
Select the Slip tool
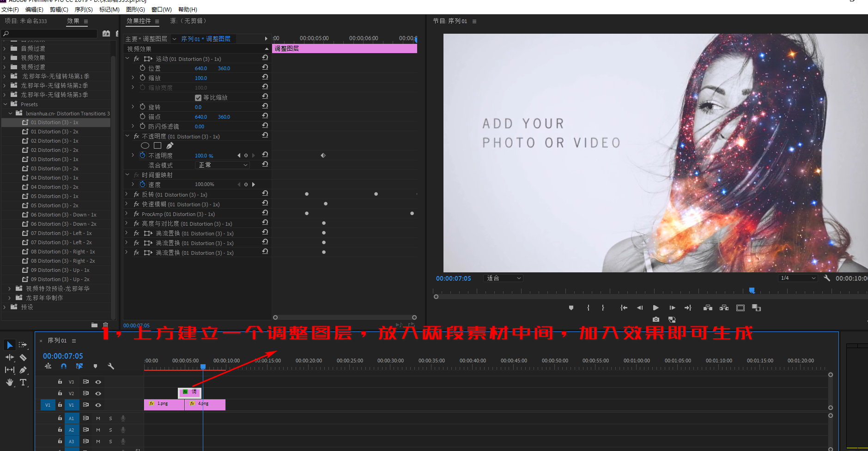coord(10,370)
